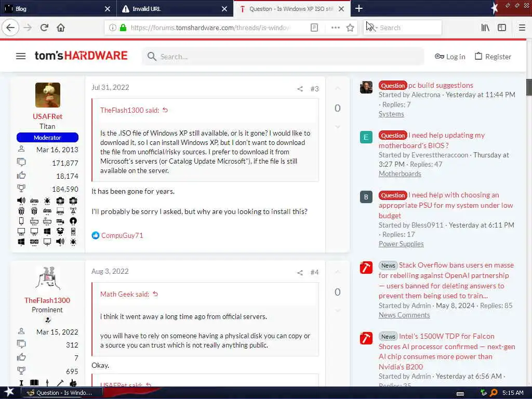Click the Register link
The width and height of the screenshot is (532, 399).
(x=493, y=57)
